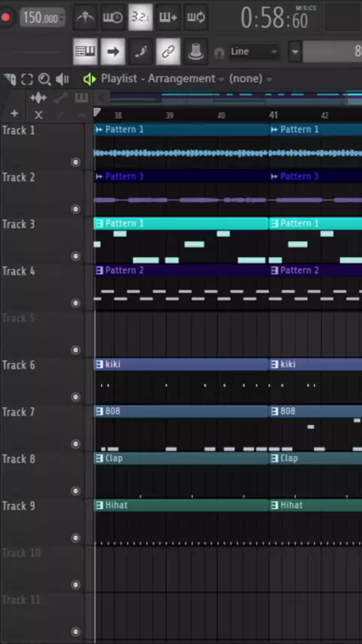
Task: Toggle typing keyboard to piano
Action: pos(85,51)
